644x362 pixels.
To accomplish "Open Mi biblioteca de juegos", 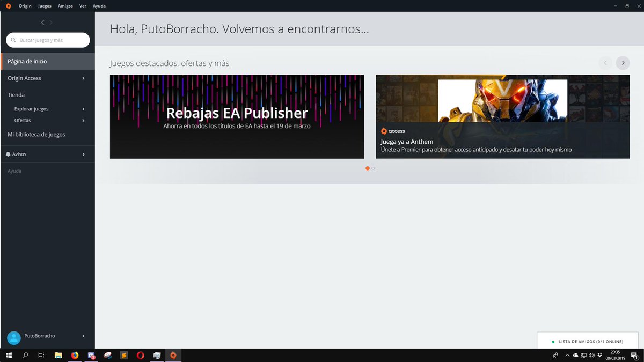I will point(36,135).
